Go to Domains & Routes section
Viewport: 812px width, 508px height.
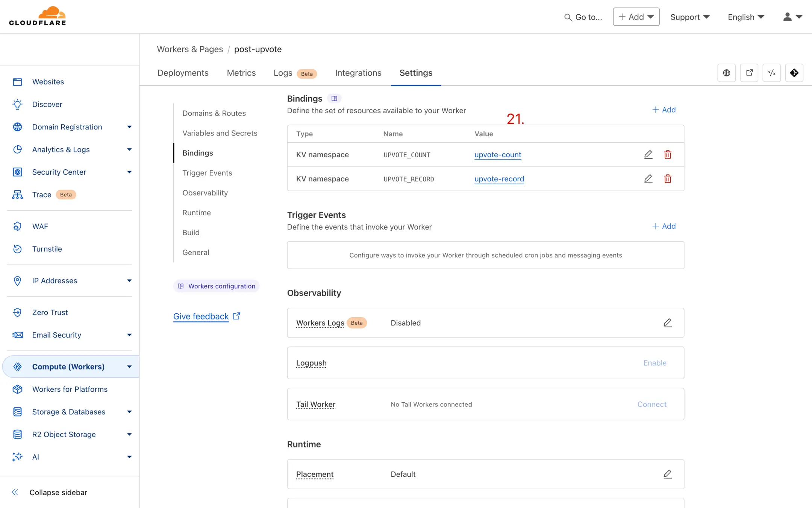tap(214, 113)
